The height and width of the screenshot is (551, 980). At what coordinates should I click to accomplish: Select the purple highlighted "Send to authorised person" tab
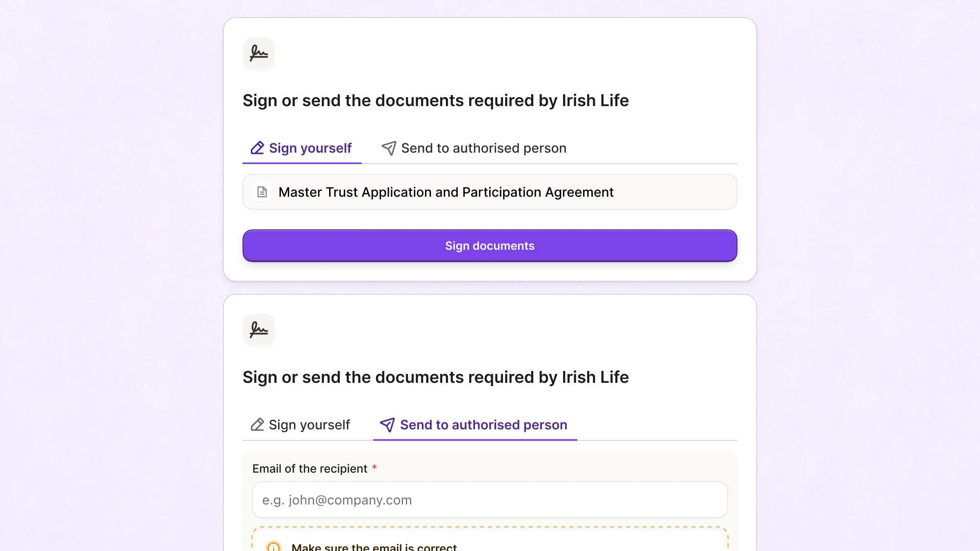(x=474, y=425)
